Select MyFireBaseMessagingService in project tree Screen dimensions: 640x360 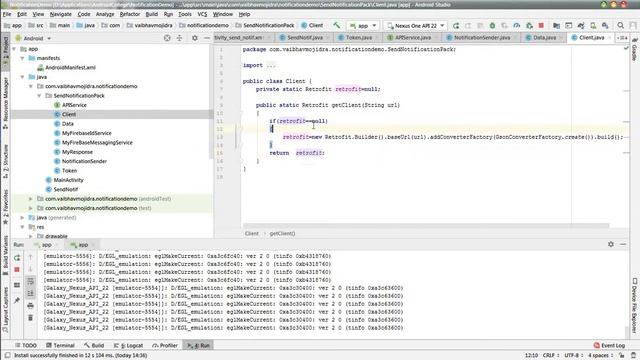click(97, 142)
